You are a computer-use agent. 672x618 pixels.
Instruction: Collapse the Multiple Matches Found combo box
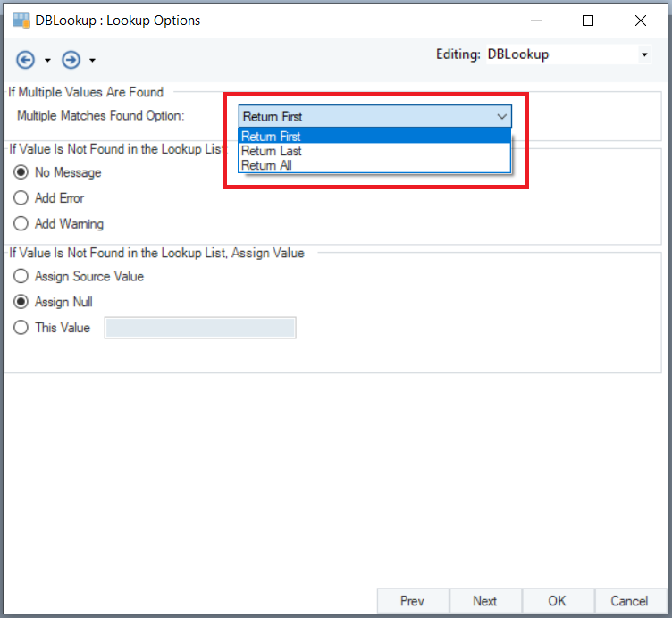click(501, 116)
